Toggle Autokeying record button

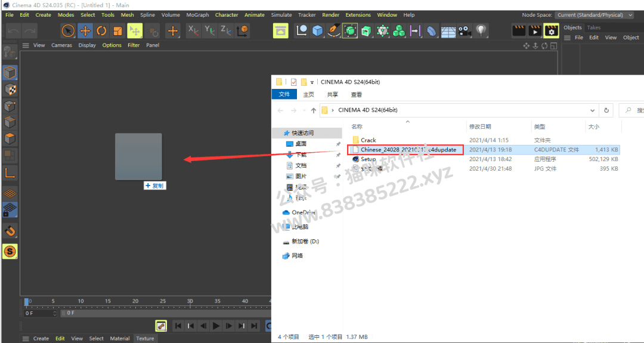pos(161,326)
